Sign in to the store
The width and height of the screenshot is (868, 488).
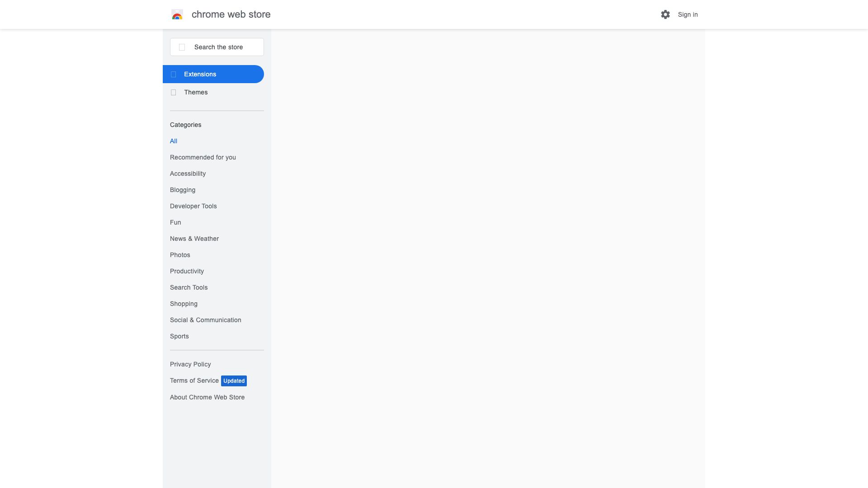(x=688, y=14)
